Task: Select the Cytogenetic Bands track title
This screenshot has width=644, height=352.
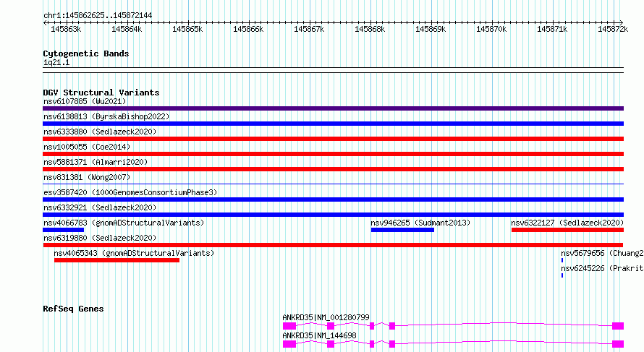Action: (86, 53)
